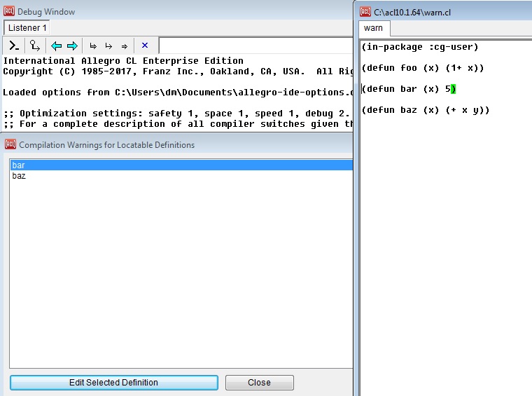The image size is (532, 396).
Task: Click the listener prompt icon in toolbar
Action: [14, 46]
